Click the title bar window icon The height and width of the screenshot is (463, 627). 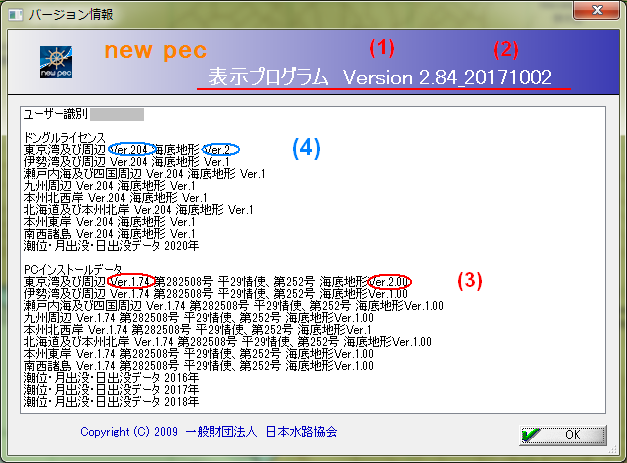click(16, 15)
